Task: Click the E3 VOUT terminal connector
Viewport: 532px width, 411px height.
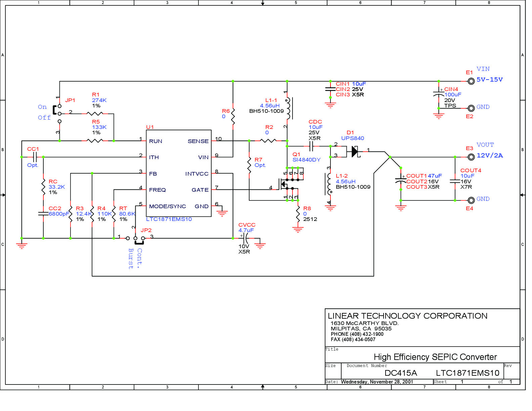Action: pos(471,157)
